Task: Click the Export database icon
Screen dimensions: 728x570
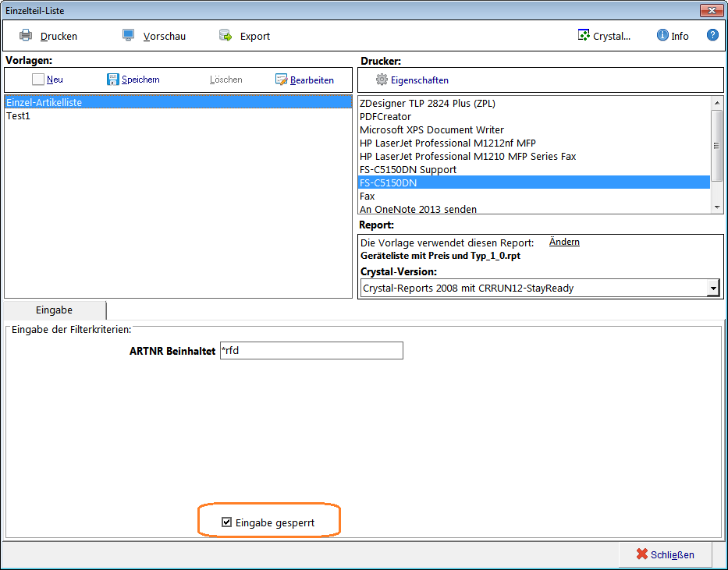Action: (x=226, y=35)
